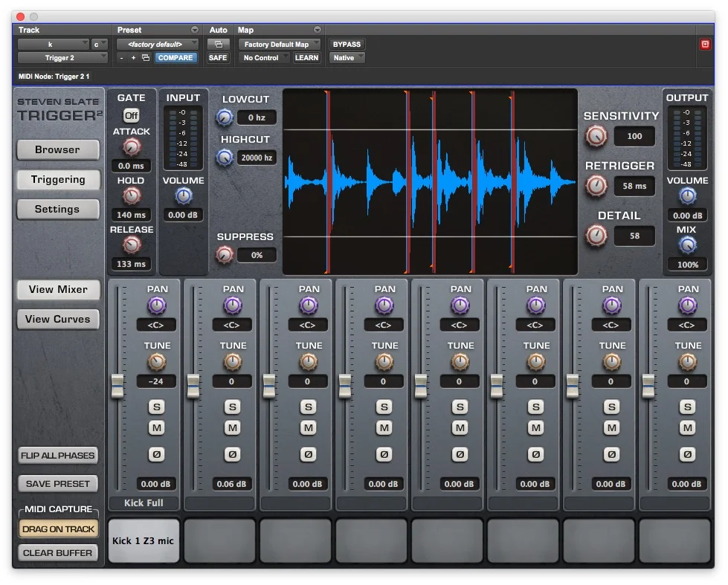The image size is (728, 585).
Task: Click DRAG ON TRACK button
Action: [x=58, y=529]
